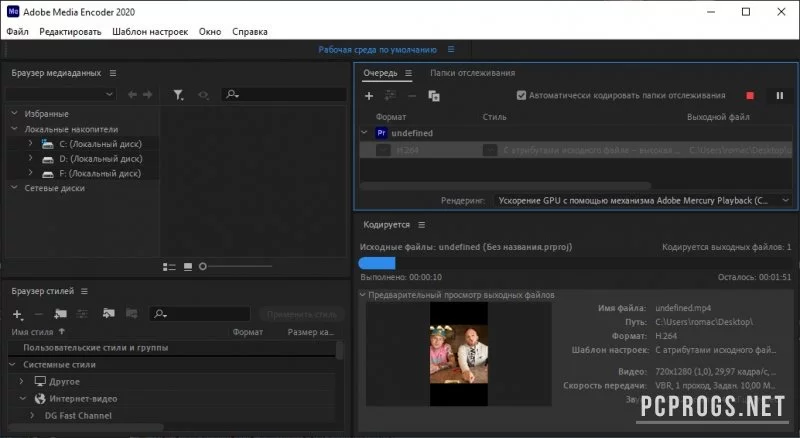
Task: Open the Файл menu
Action: click(x=17, y=32)
